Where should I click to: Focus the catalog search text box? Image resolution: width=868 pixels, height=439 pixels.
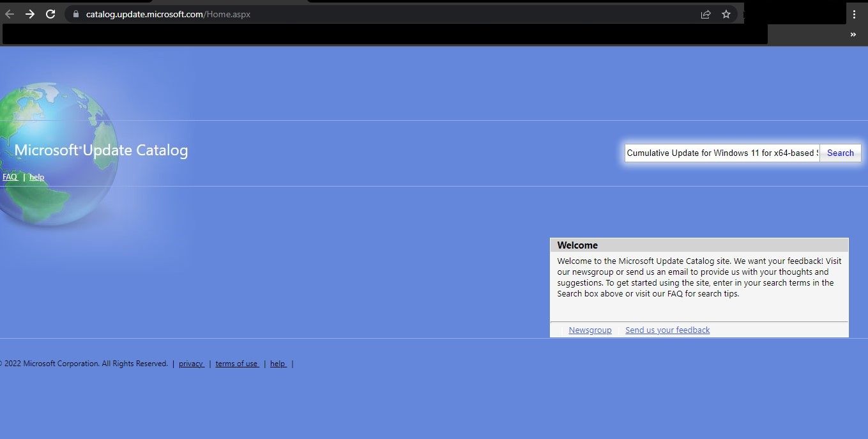pos(722,153)
